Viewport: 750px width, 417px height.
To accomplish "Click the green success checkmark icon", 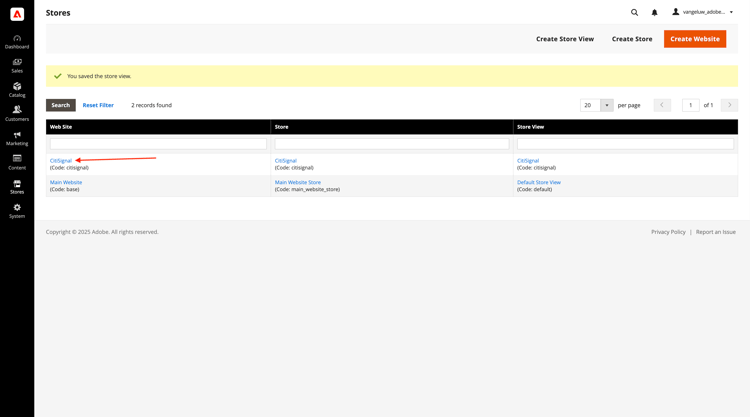I will (x=58, y=76).
